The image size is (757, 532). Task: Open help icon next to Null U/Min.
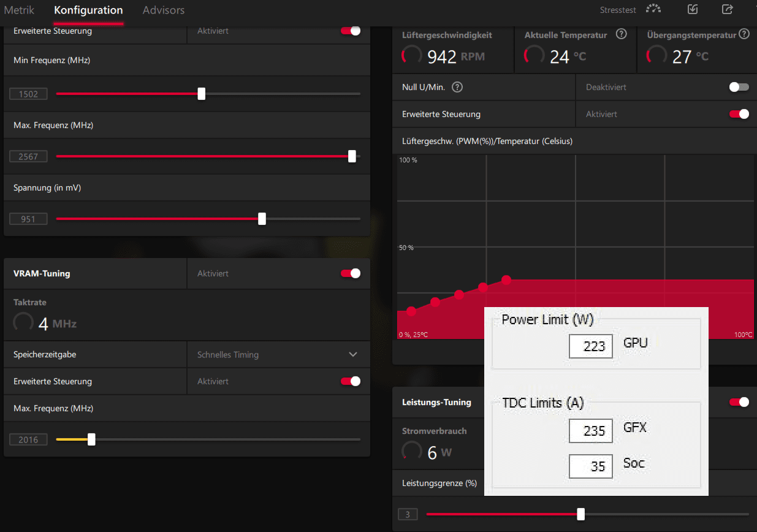(x=457, y=87)
